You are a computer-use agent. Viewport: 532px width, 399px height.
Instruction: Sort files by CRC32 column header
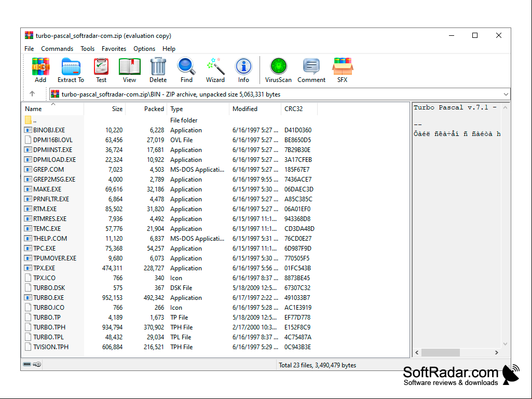(299, 108)
